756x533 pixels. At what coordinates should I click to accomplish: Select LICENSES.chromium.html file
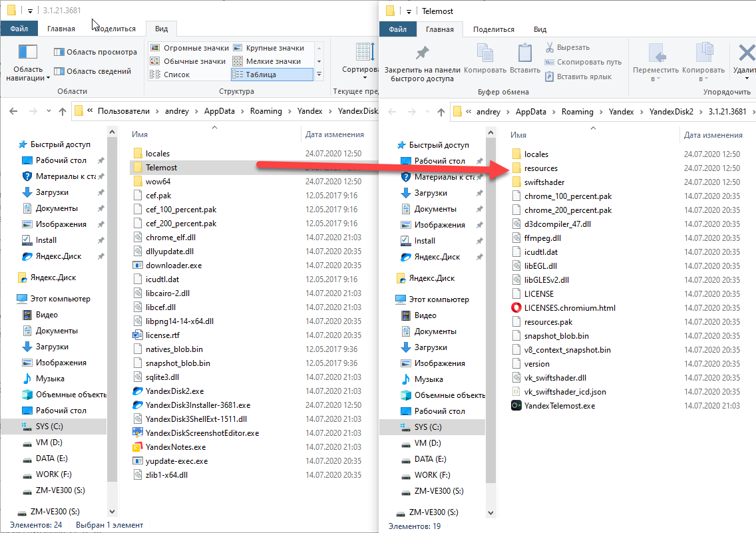[570, 308]
